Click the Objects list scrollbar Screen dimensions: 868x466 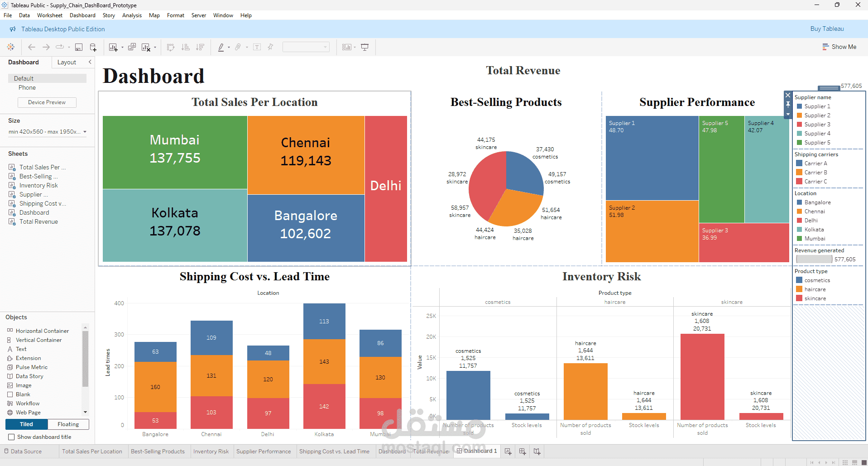coord(85,359)
